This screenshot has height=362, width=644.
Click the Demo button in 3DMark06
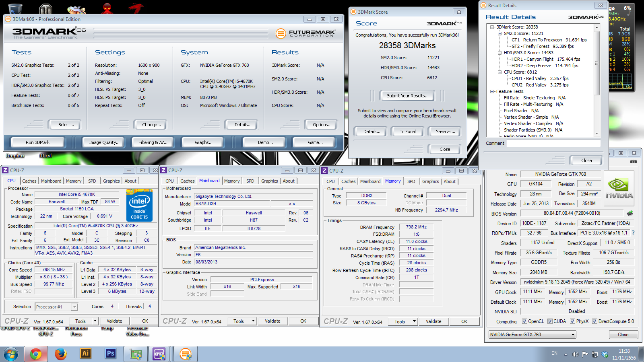click(265, 142)
